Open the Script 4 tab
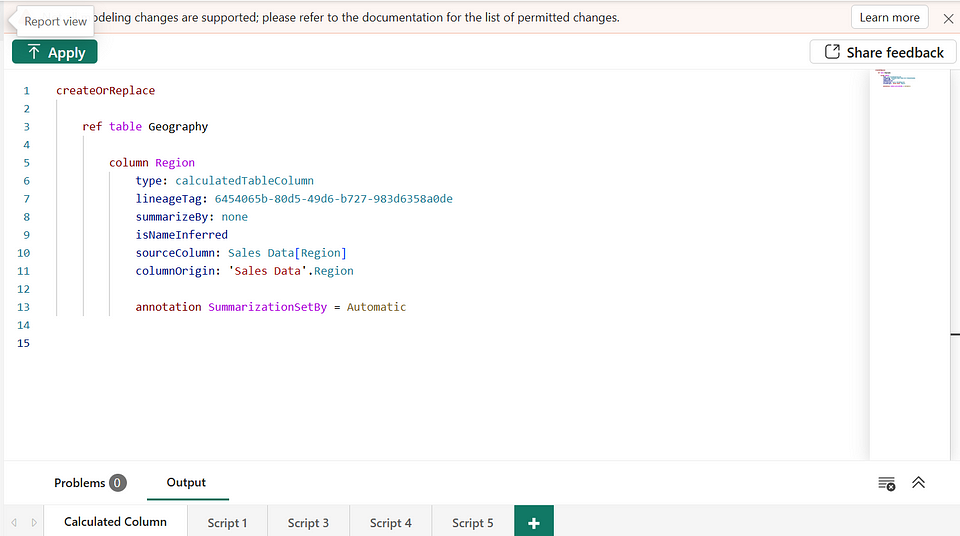 pos(391,523)
